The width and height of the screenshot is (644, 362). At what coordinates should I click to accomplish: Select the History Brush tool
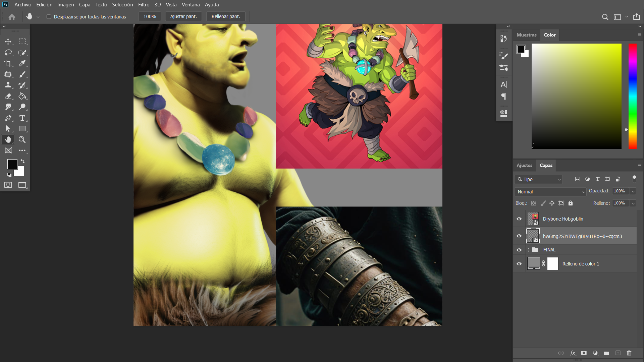click(x=22, y=85)
